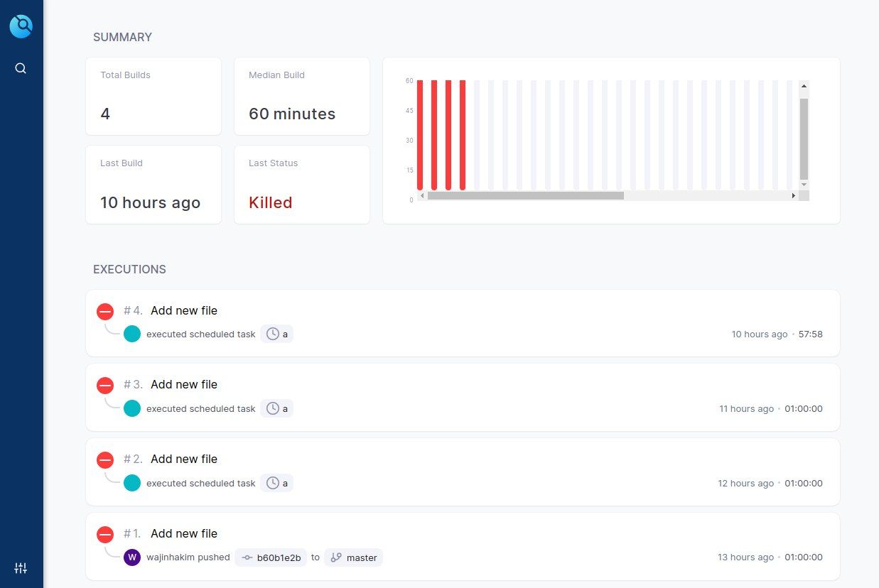The width and height of the screenshot is (879, 588).
Task: Click the Total Builds summary card
Action: point(153,96)
